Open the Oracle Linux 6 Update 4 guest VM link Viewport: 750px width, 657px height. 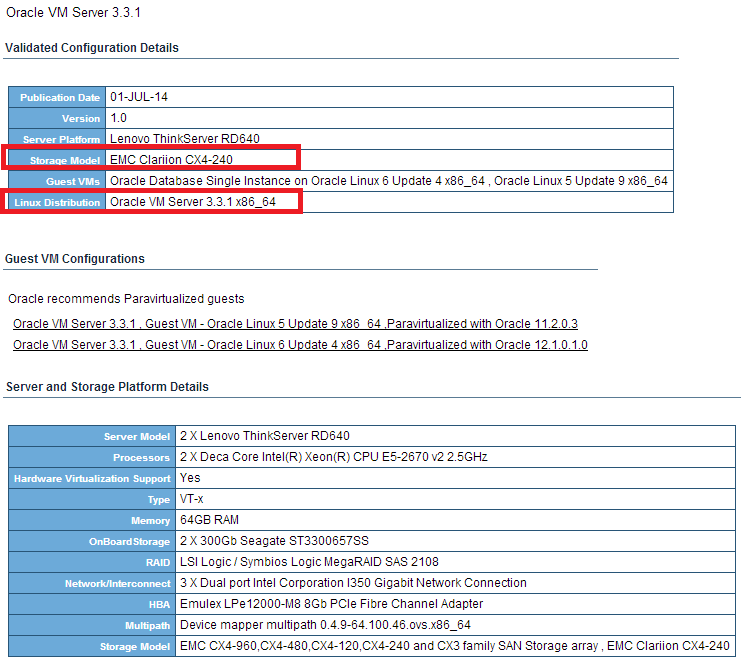click(300, 345)
